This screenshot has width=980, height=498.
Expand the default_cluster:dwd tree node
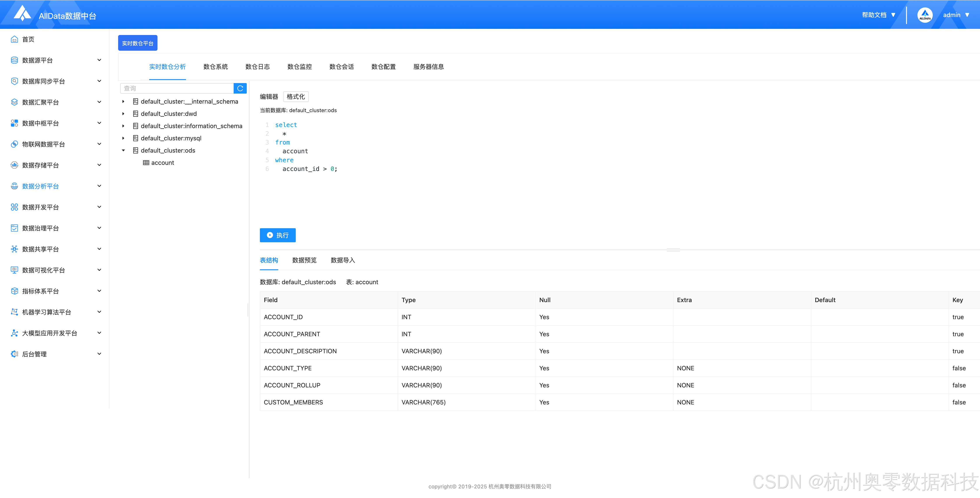click(123, 114)
